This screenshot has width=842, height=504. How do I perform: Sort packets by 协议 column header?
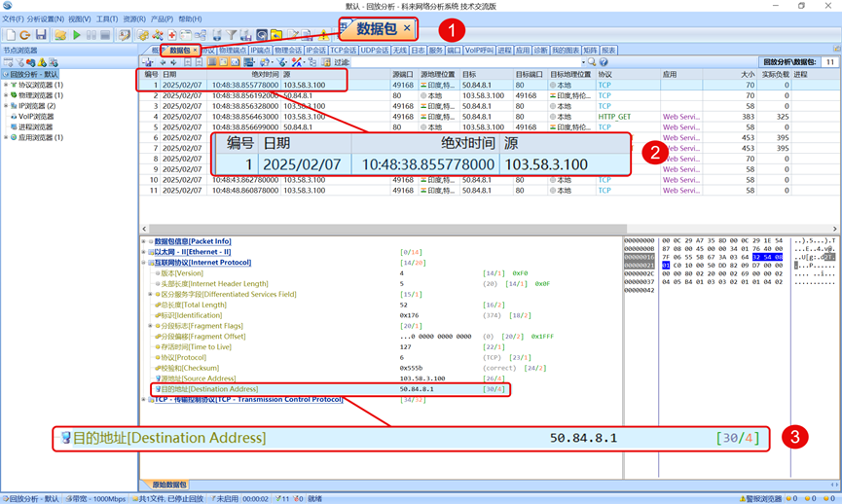pos(605,74)
